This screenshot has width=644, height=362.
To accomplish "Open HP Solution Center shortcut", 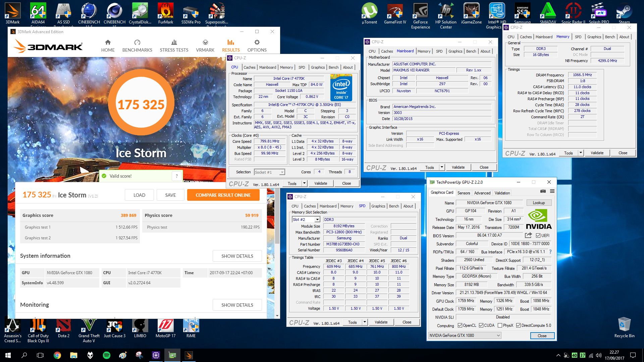I will 446,16.
